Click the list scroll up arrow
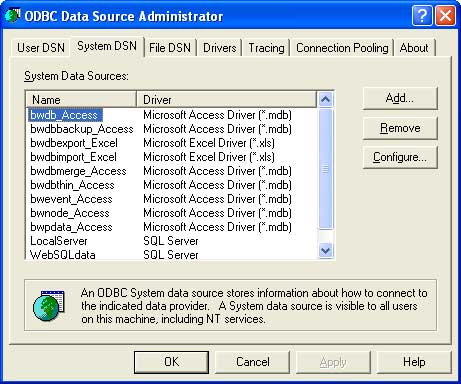The width and height of the screenshot is (461, 384). click(325, 99)
